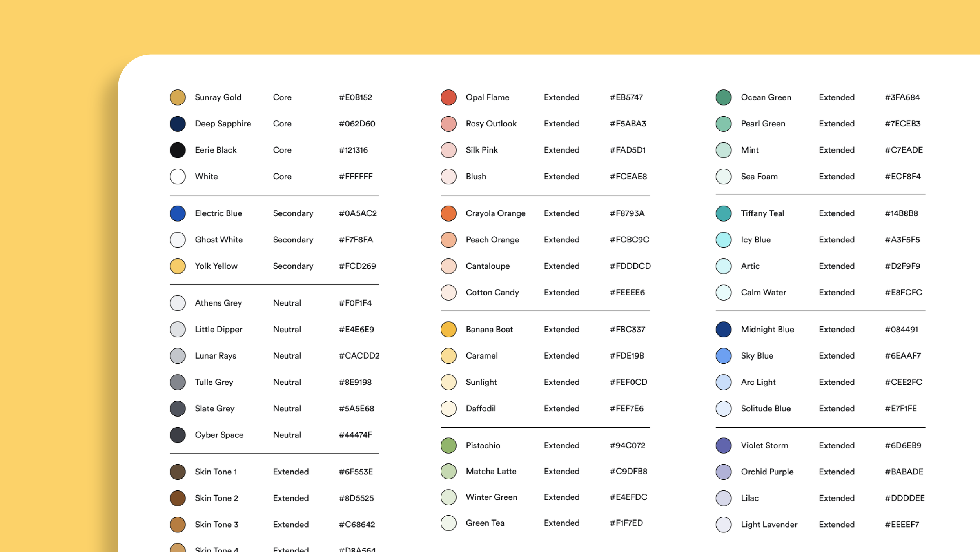Select the Deep Sapphire color circle
The width and height of the screenshot is (980, 552).
point(177,124)
